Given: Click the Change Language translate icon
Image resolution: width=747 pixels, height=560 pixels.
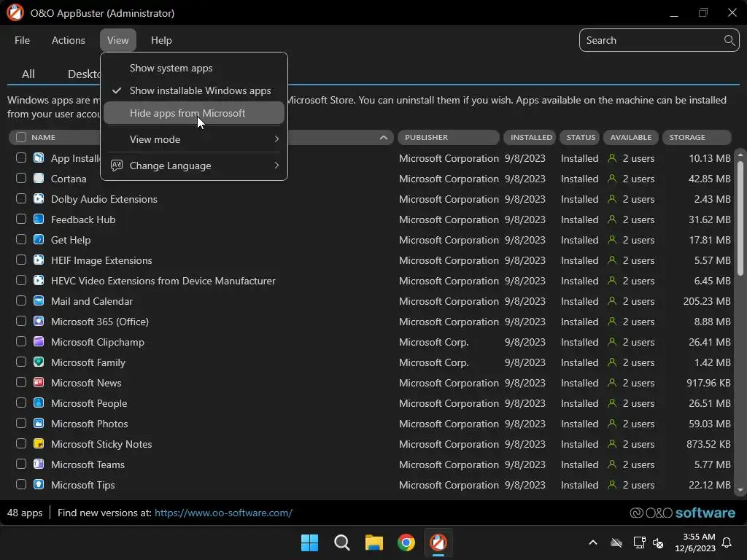Looking at the screenshot, I should coord(117,166).
